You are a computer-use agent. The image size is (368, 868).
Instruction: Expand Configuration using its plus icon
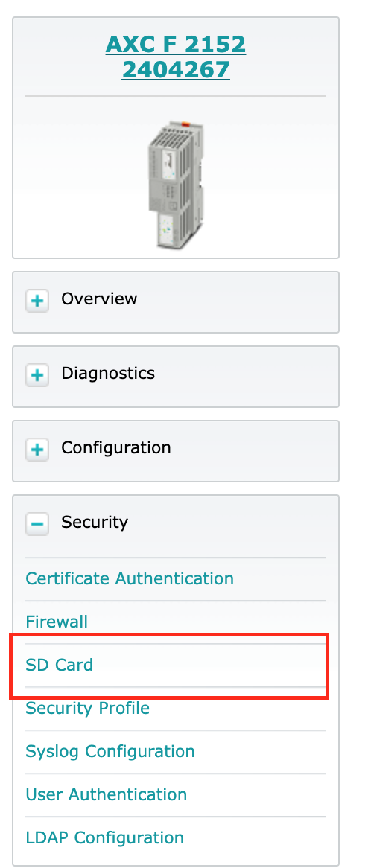(x=37, y=450)
